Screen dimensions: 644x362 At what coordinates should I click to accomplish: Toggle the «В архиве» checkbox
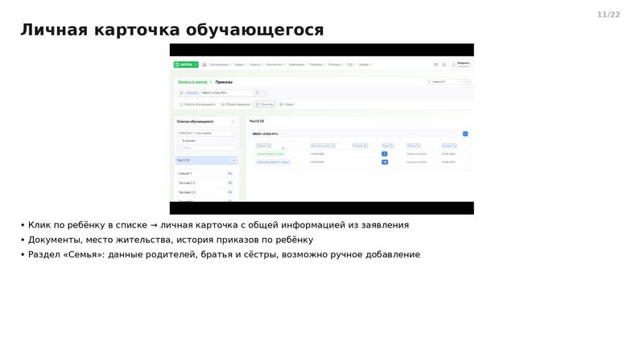coord(179,141)
